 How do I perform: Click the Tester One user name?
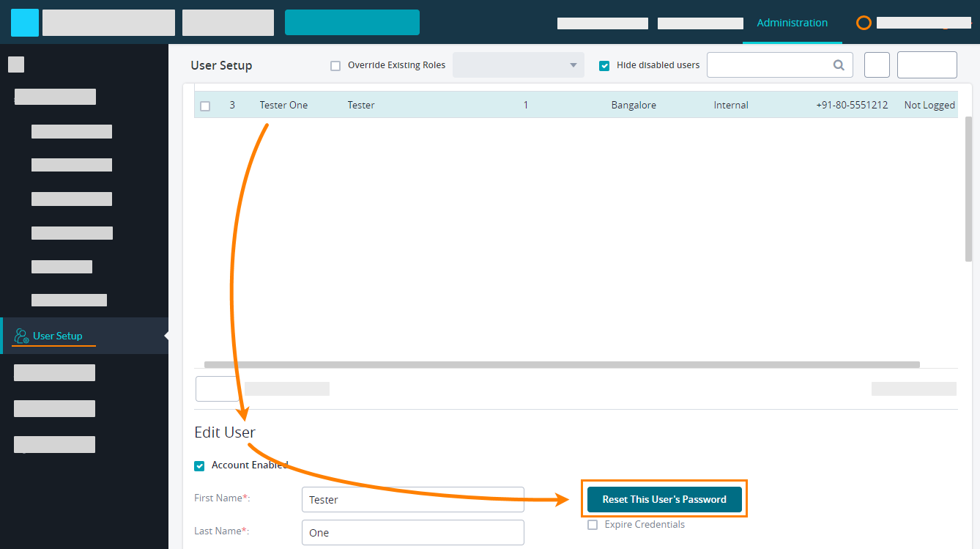coord(283,105)
